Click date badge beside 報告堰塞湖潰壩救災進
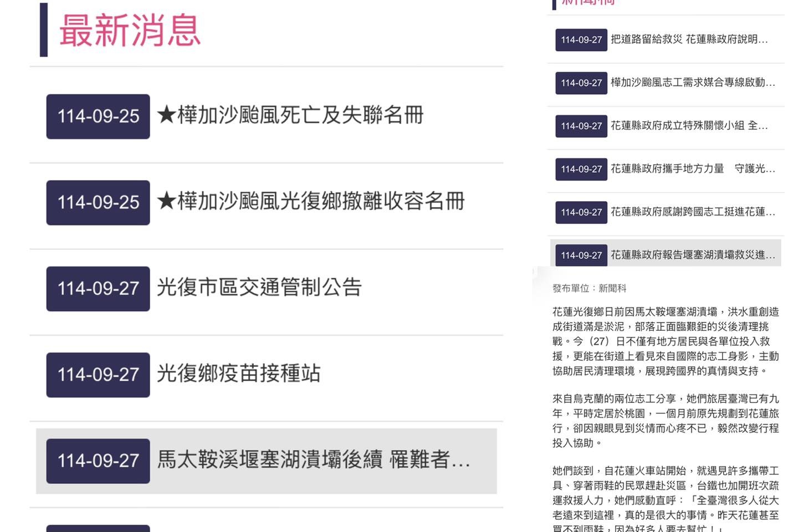Image resolution: width=798 pixels, height=532 pixels. (581, 255)
